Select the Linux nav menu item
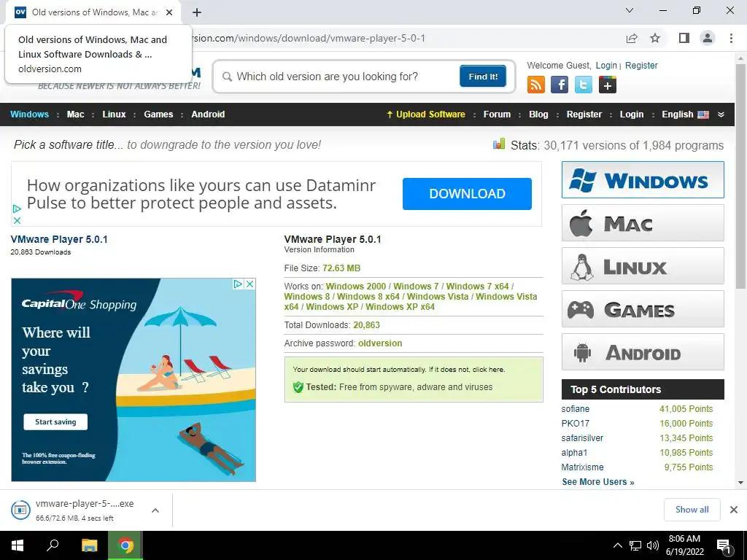The image size is (747, 560). point(114,114)
